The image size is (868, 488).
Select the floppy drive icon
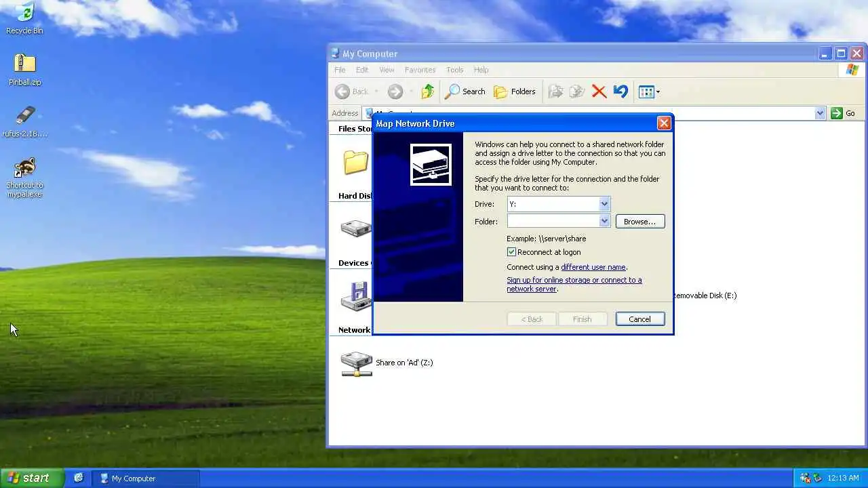[355, 296]
